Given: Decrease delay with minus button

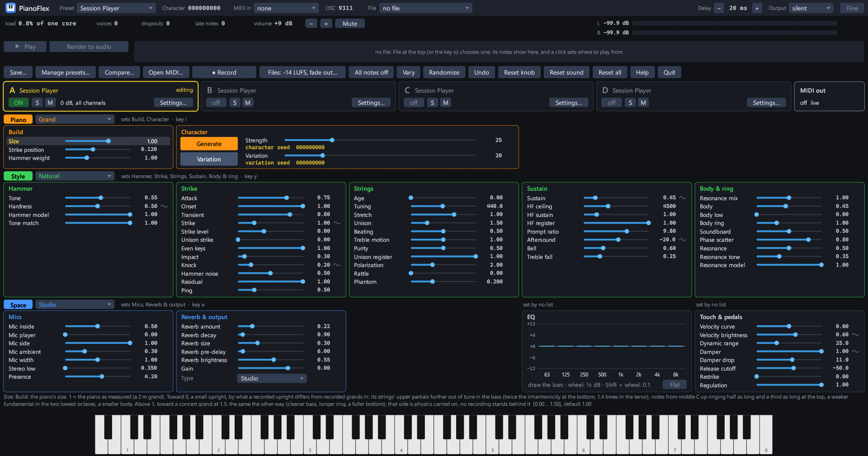Looking at the screenshot, I should tap(719, 8).
